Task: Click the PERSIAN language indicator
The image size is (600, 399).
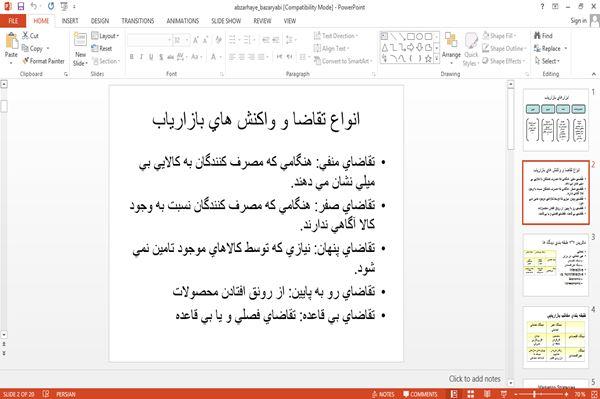Action: [x=66, y=394]
